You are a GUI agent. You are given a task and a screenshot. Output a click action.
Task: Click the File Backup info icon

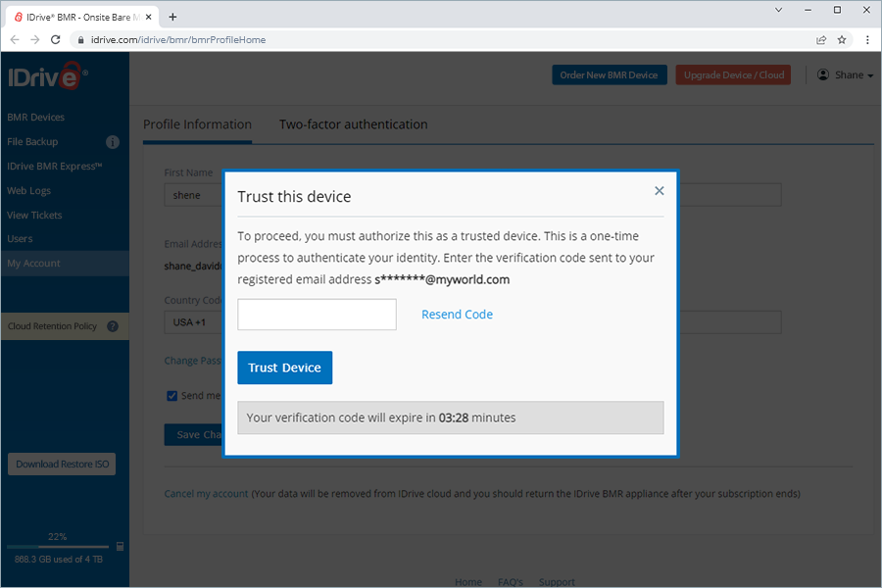click(x=113, y=142)
